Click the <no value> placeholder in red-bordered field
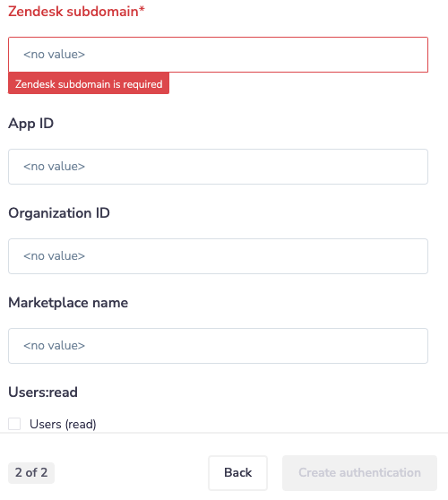 click(x=54, y=55)
